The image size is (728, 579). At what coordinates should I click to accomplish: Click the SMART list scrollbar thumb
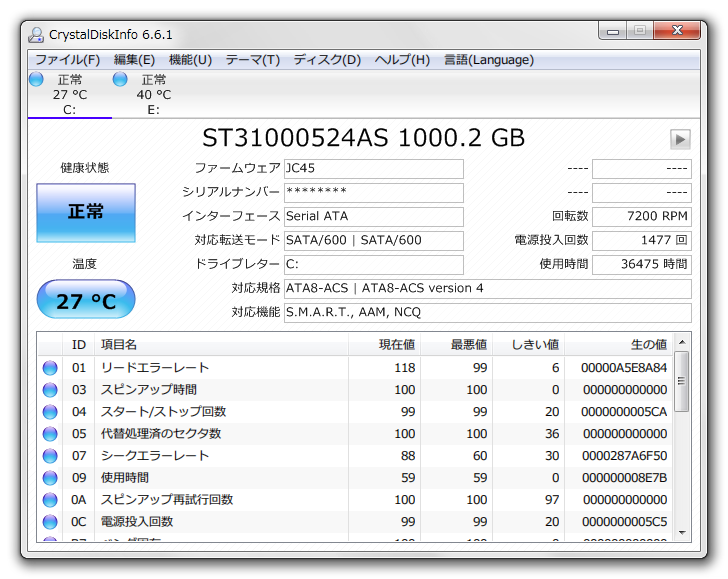[x=682, y=382]
